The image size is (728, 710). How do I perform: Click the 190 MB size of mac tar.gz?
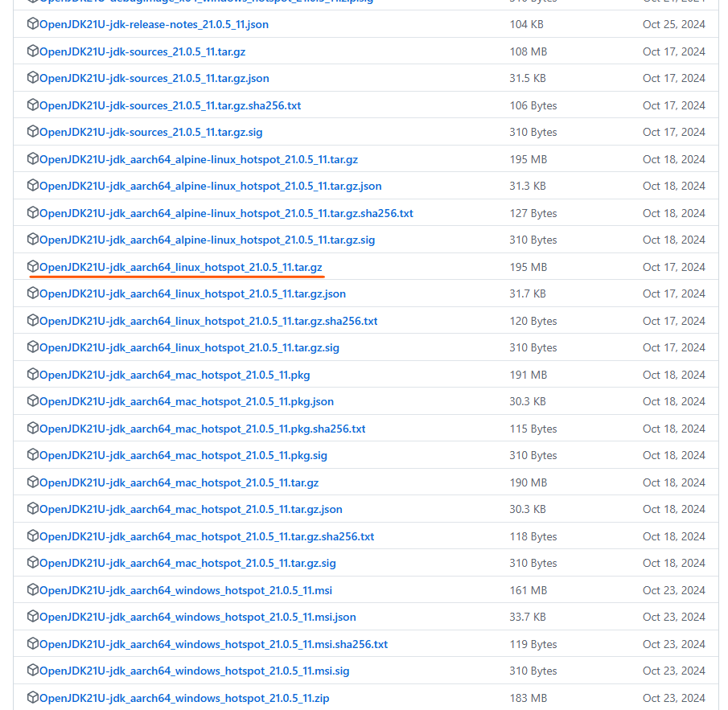point(529,482)
